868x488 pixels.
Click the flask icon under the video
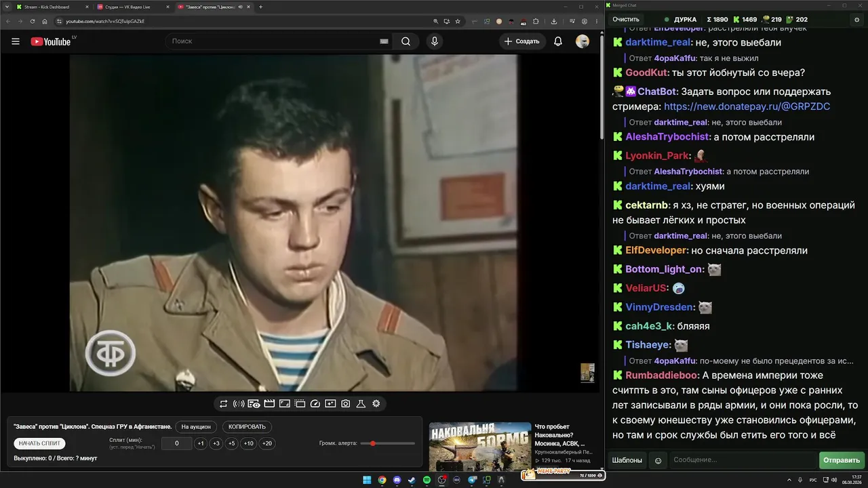click(x=361, y=404)
